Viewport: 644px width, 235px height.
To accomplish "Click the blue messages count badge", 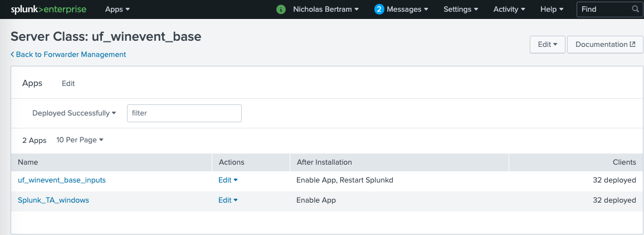I will (x=379, y=9).
